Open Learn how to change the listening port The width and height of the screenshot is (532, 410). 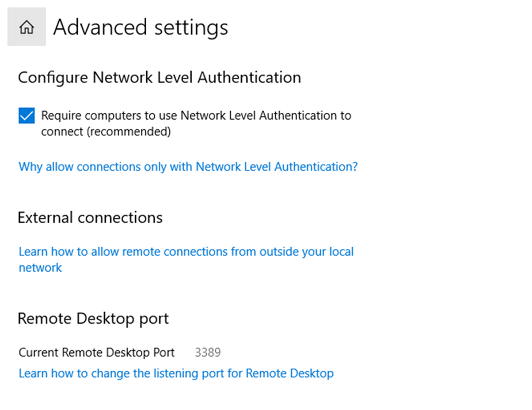tap(176, 374)
